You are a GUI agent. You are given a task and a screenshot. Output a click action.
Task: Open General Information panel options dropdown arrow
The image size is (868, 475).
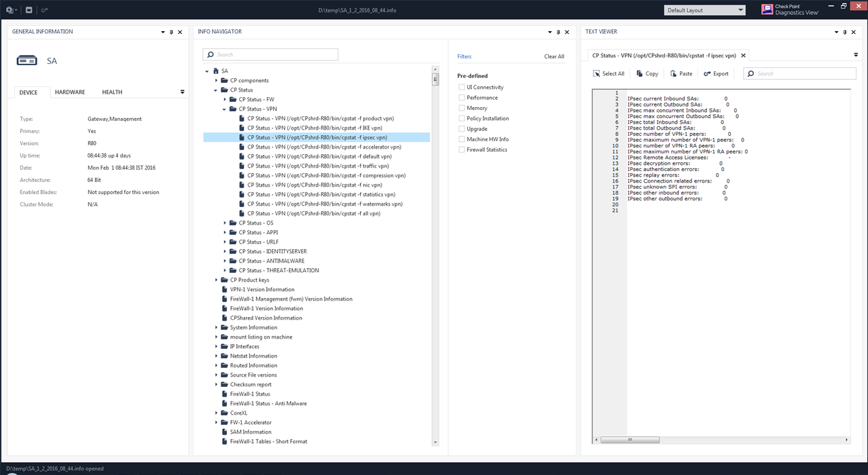(163, 32)
